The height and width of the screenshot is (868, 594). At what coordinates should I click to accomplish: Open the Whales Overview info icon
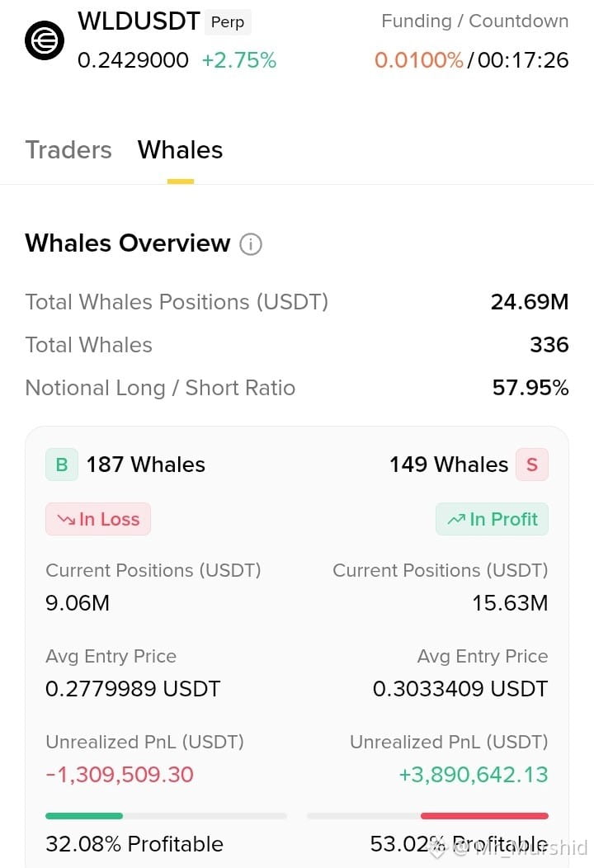[250, 243]
